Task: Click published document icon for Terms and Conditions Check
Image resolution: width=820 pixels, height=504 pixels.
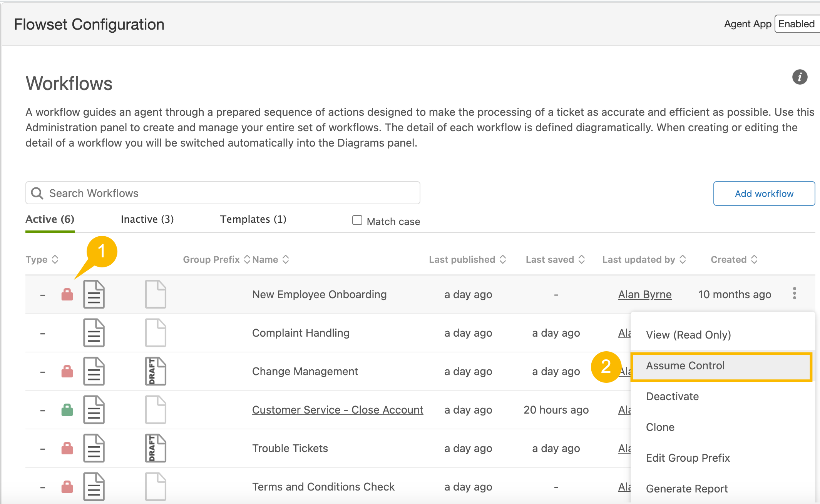Action: (94, 487)
